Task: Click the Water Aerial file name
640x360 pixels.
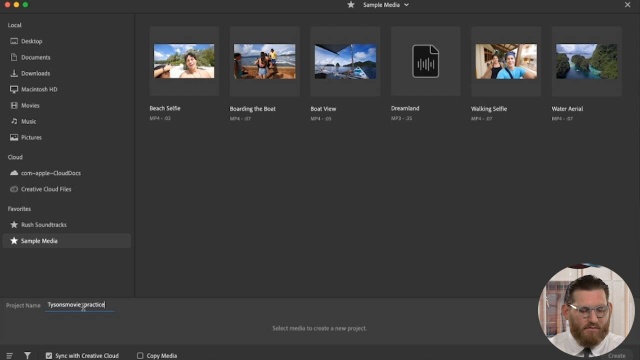Action: pos(567,109)
